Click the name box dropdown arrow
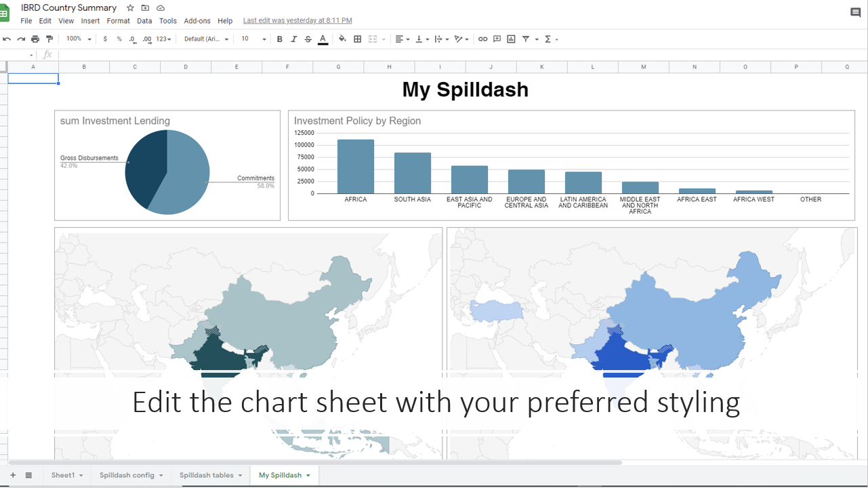 tap(31, 55)
